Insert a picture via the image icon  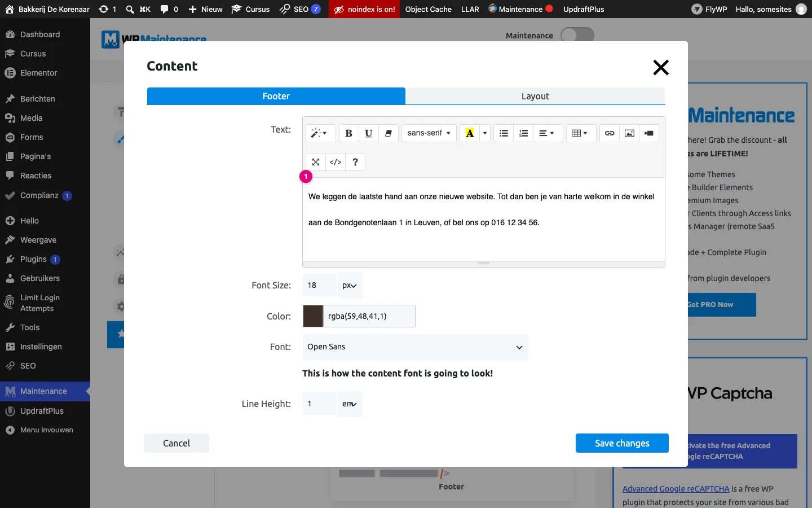pyautogui.click(x=629, y=133)
